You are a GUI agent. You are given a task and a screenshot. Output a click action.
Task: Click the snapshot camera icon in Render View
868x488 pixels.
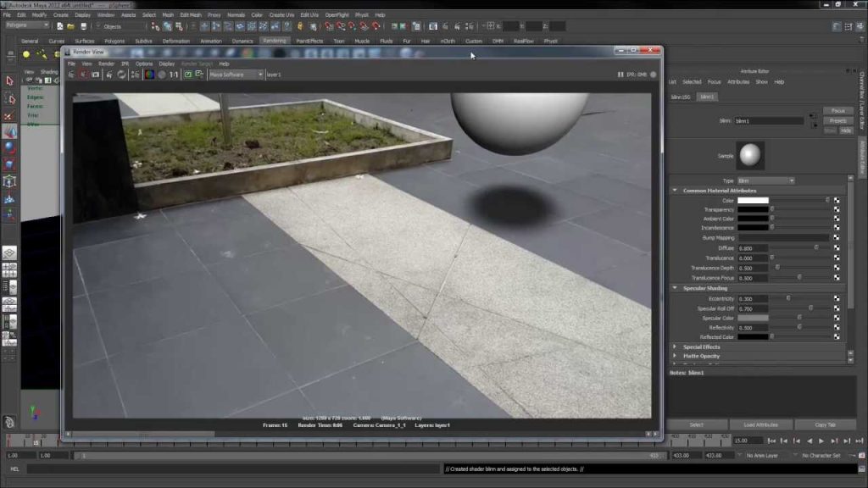95,75
